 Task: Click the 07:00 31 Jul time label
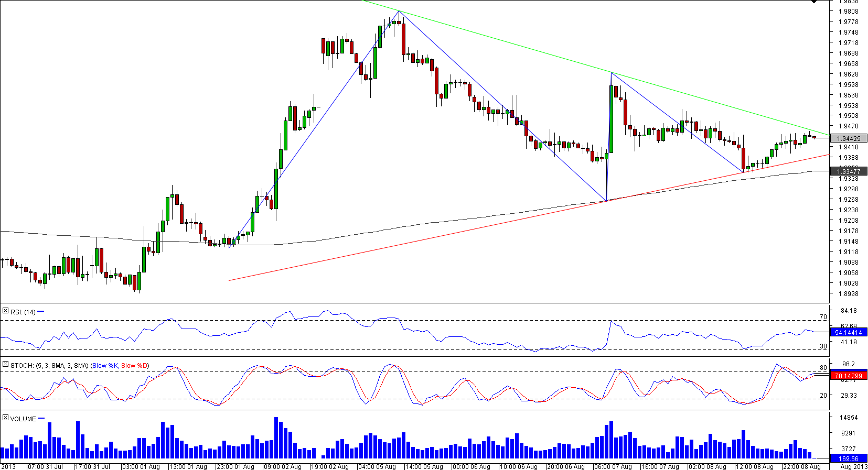click(45, 466)
